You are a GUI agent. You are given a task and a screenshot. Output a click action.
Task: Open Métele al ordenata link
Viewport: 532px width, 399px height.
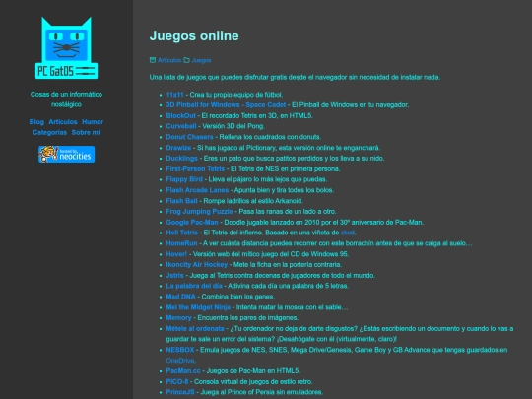pos(195,329)
